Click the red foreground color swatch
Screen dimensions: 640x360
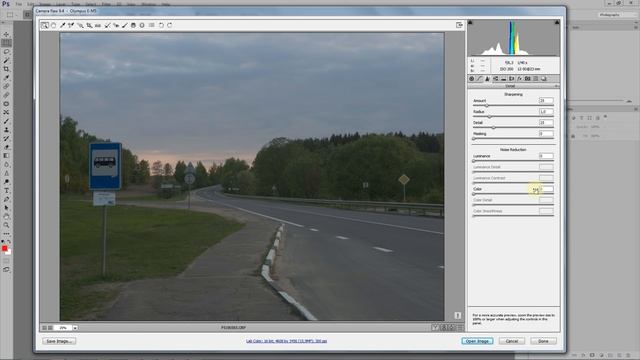pos(4,248)
